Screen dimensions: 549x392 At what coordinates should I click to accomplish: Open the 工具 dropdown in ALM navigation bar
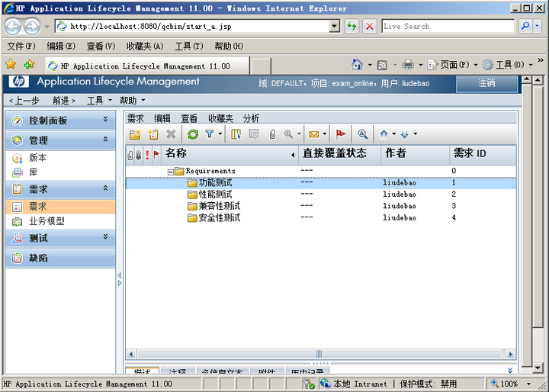pos(99,101)
